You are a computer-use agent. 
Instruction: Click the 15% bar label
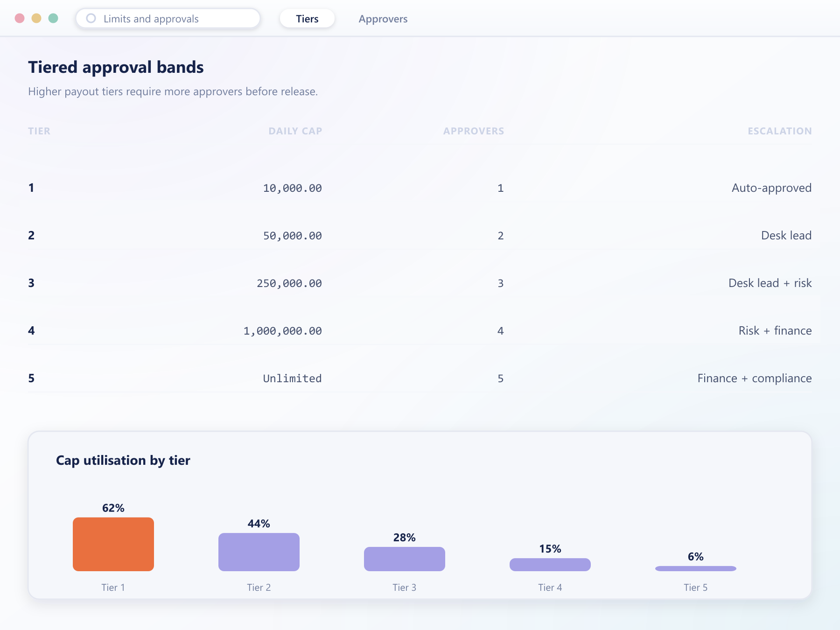(550, 549)
